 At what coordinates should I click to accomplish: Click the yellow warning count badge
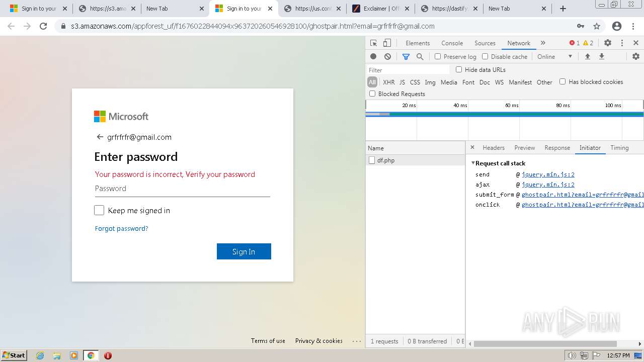(588, 43)
